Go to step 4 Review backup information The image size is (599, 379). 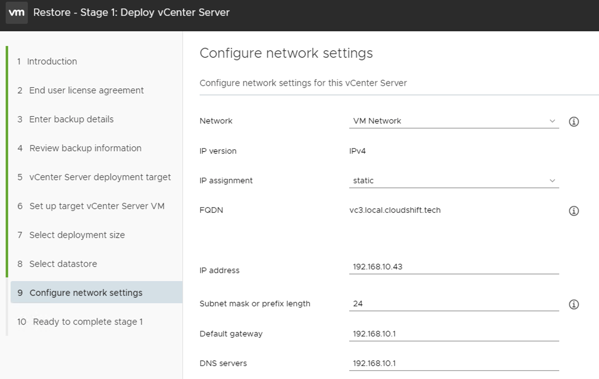tap(79, 148)
